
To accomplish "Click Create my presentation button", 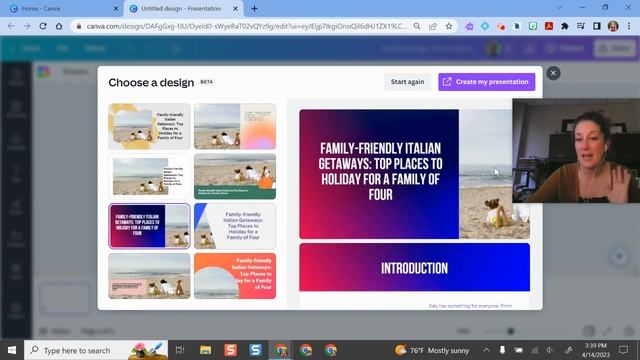I will coord(487,82).
